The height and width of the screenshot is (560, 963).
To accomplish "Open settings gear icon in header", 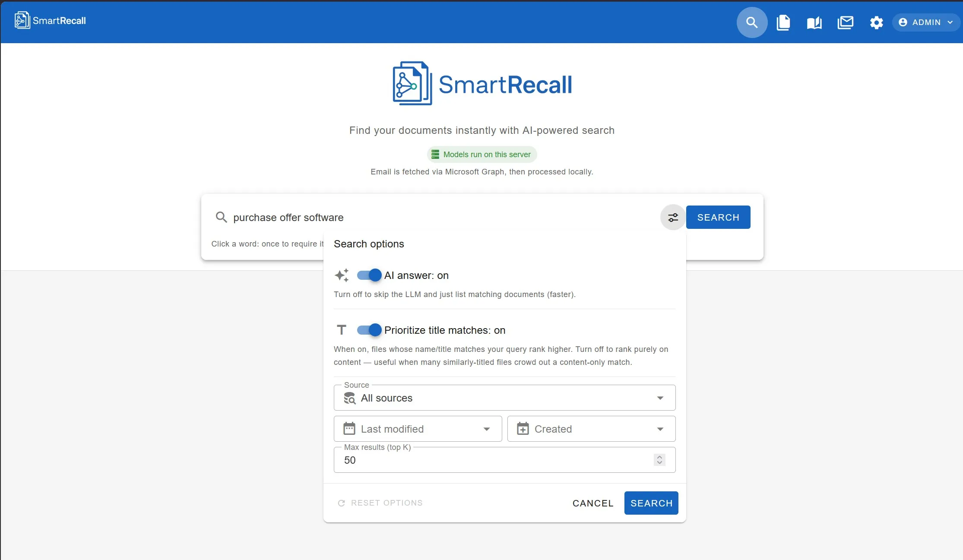I will 876,22.
